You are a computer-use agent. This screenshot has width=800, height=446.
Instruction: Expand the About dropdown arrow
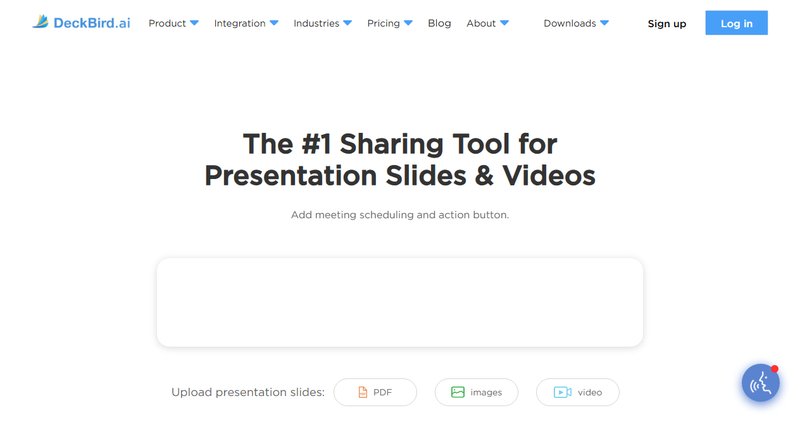coord(504,23)
